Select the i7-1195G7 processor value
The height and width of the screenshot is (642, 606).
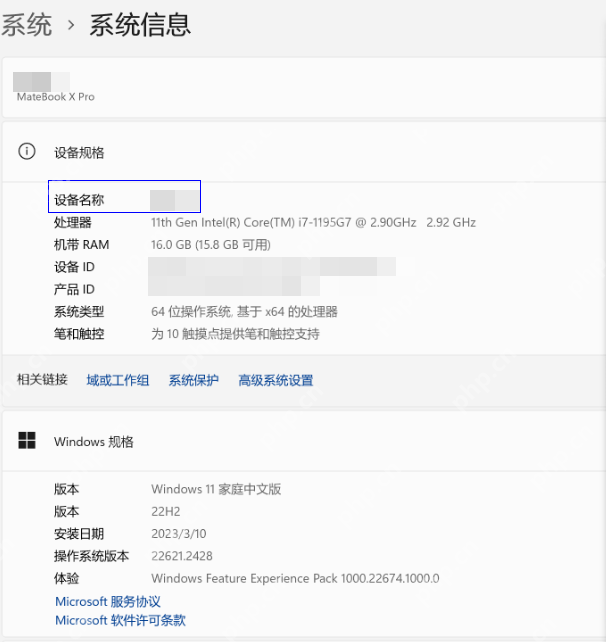313,222
